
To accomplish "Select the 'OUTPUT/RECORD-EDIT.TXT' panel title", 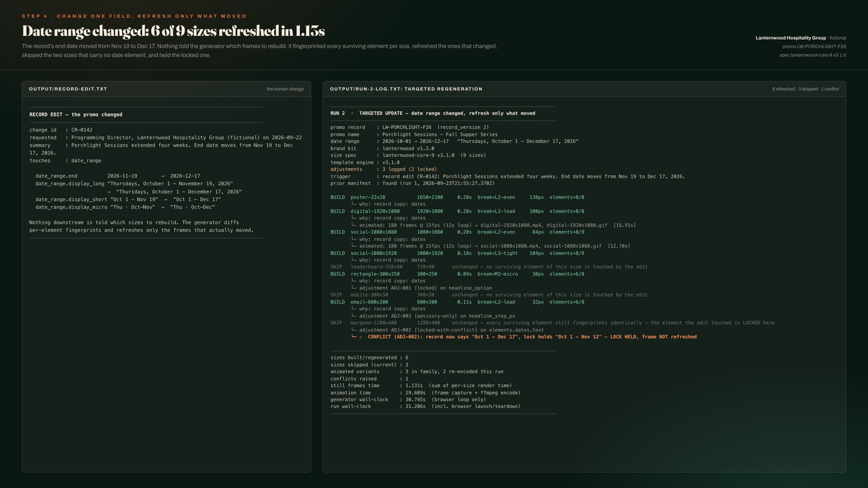I will [68, 89].
